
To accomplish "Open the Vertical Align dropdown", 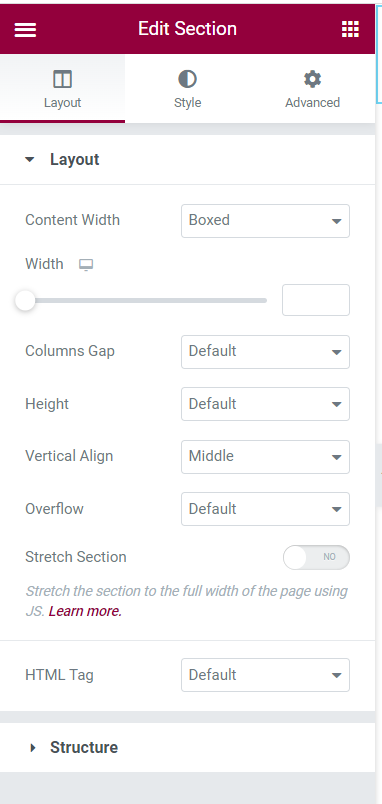I will (266, 456).
